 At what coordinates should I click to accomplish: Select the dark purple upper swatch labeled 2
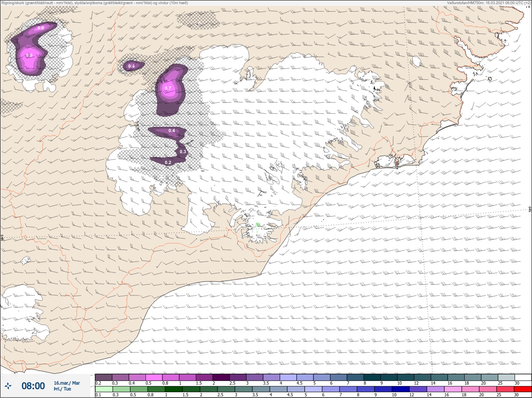click(x=221, y=377)
